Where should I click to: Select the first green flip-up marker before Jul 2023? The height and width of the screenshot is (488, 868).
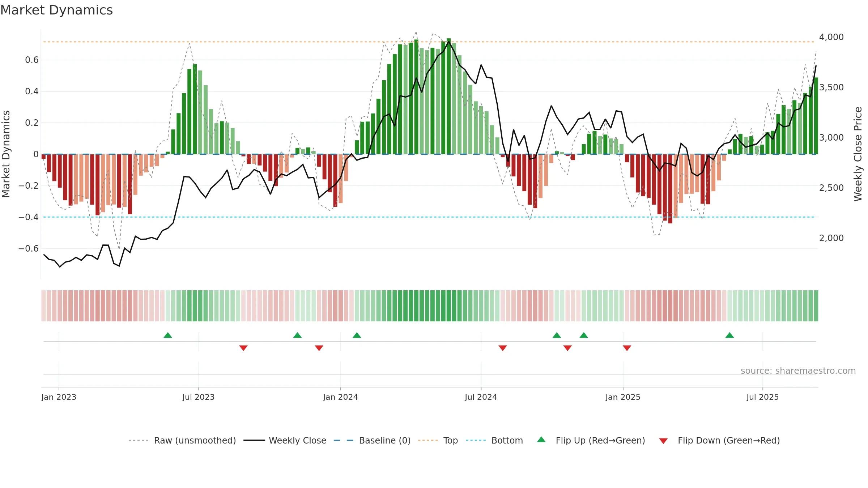pyautogui.click(x=168, y=335)
